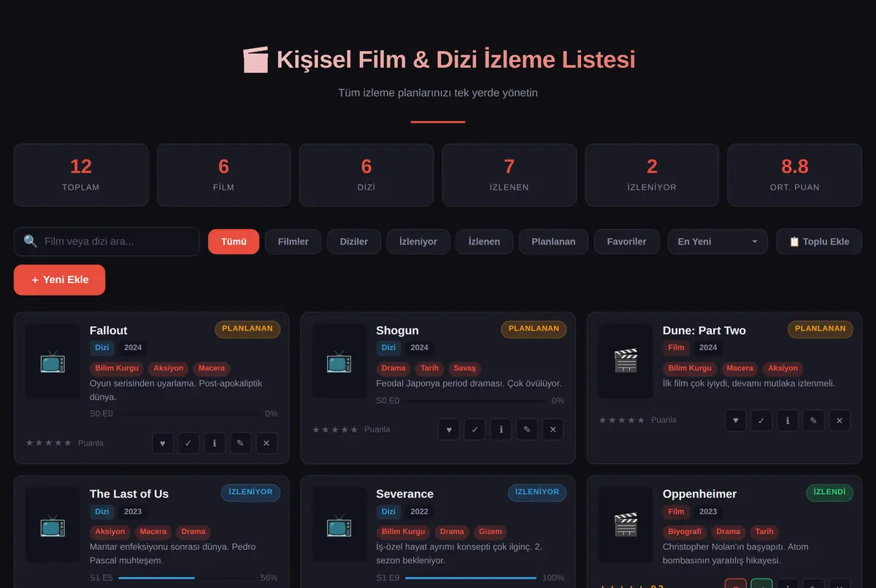Click the İzlenen stat card
Viewport: 876px width, 588px height.
(x=510, y=175)
